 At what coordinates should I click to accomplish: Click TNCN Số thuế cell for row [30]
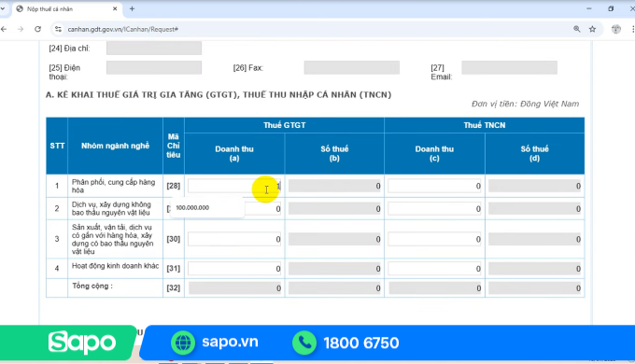tap(534, 239)
